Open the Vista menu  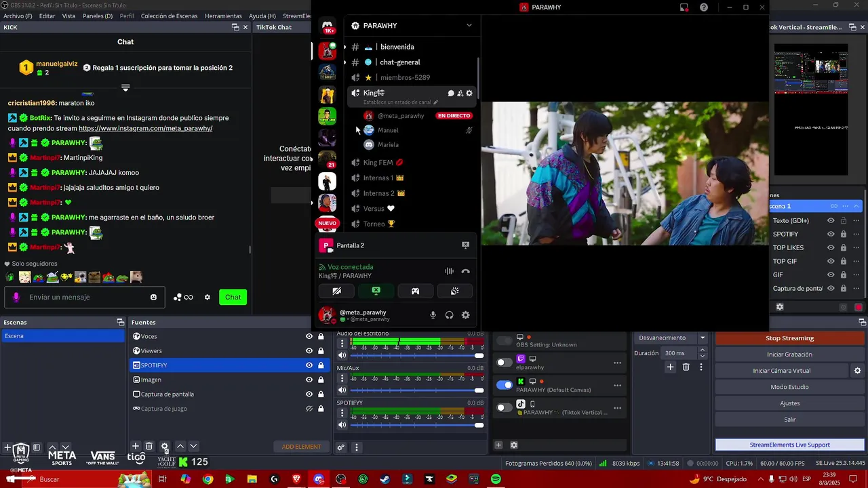[x=68, y=16]
